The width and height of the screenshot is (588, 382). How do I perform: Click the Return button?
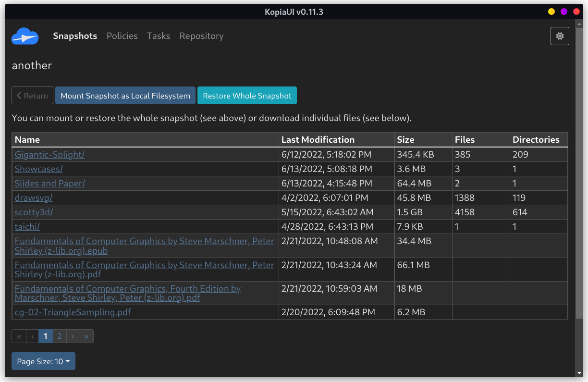tap(32, 96)
